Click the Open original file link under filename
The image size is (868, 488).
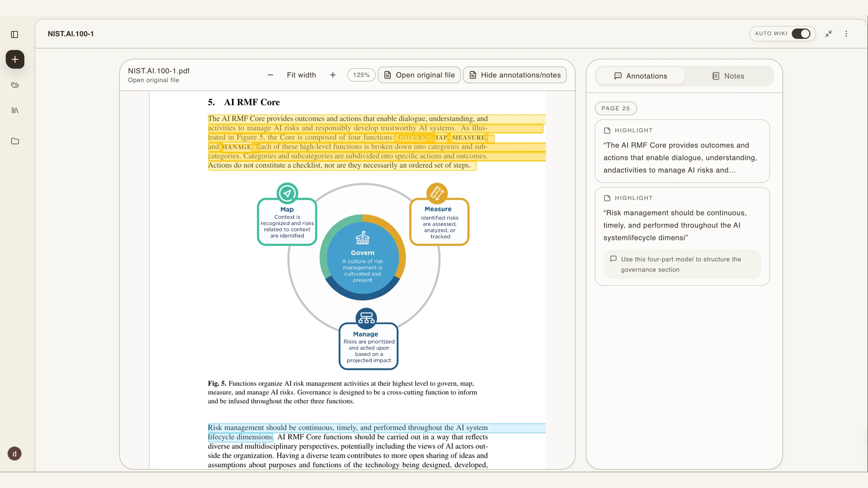tap(153, 80)
